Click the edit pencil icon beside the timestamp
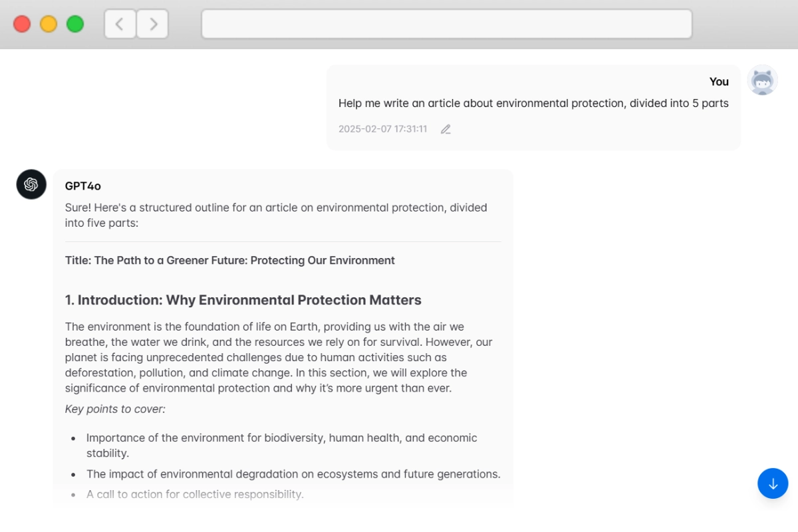 click(446, 129)
